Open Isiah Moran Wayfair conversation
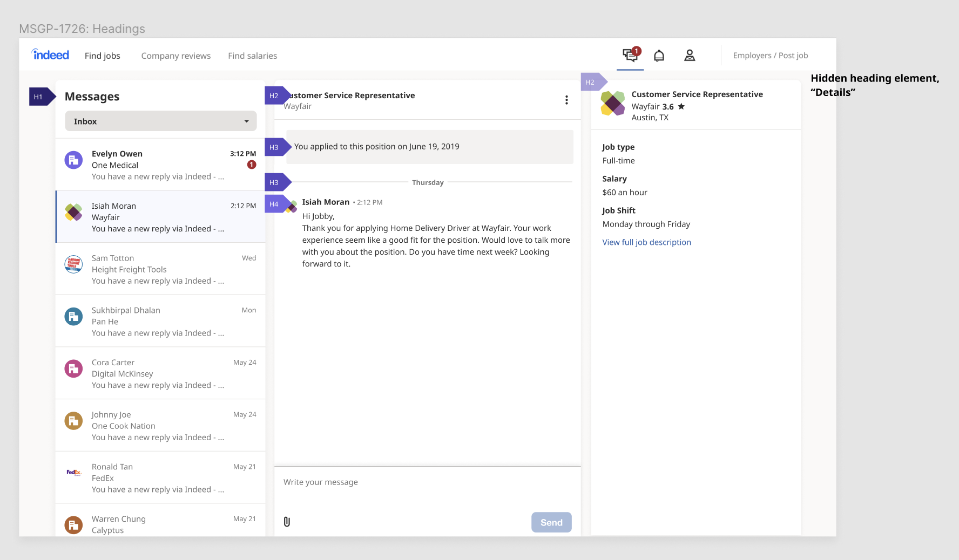Image resolution: width=959 pixels, height=560 pixels. [x=160, y=216]
